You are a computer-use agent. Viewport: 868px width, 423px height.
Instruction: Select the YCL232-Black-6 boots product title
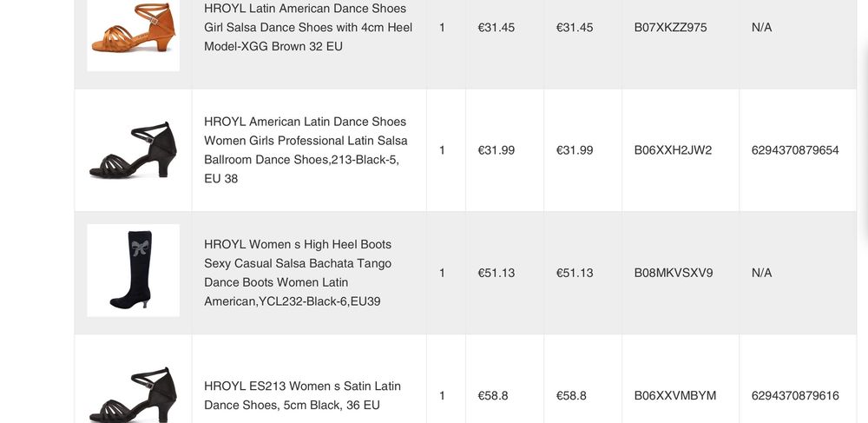(298, 273)
